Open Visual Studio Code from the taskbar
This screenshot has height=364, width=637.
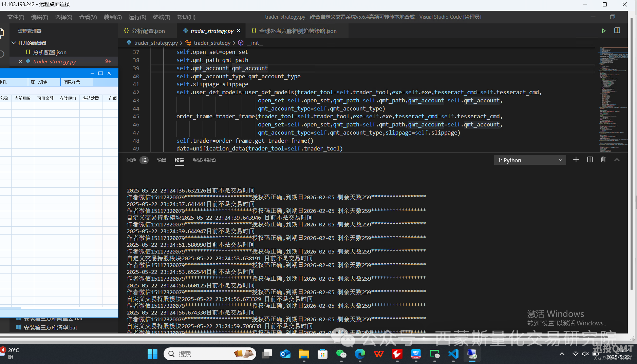(x=453, y=354)
